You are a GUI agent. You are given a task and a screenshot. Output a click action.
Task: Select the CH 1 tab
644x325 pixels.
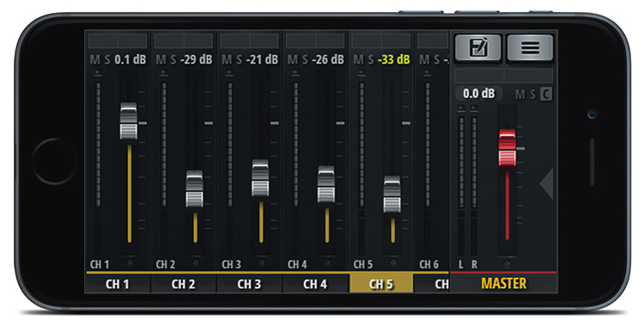coord(118,285)
